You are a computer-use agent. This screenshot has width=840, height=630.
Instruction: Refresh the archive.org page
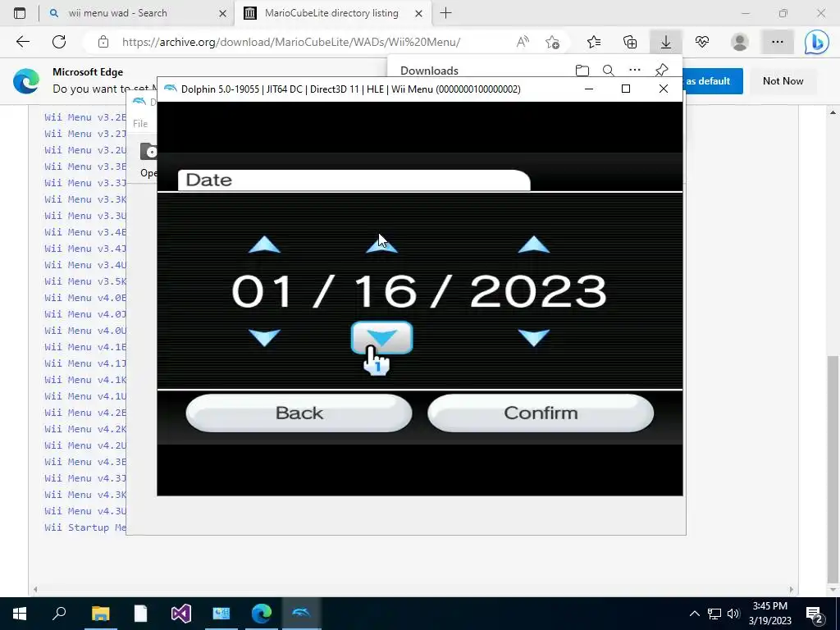click(59, 42)
